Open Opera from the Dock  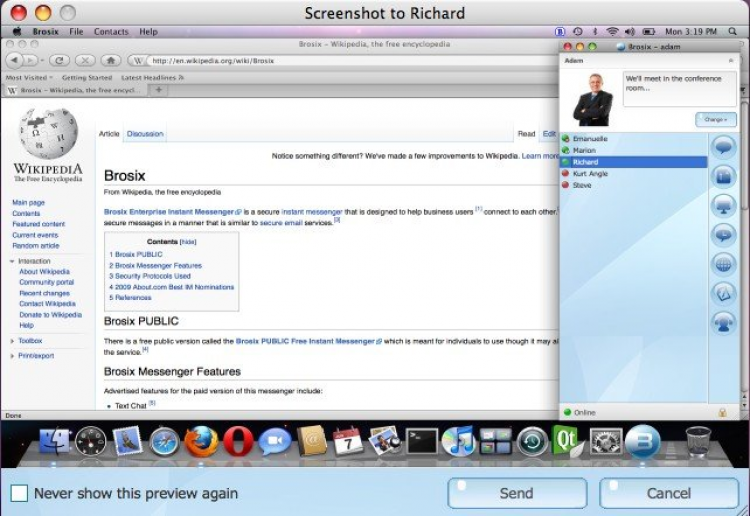(x=238, y=441)
